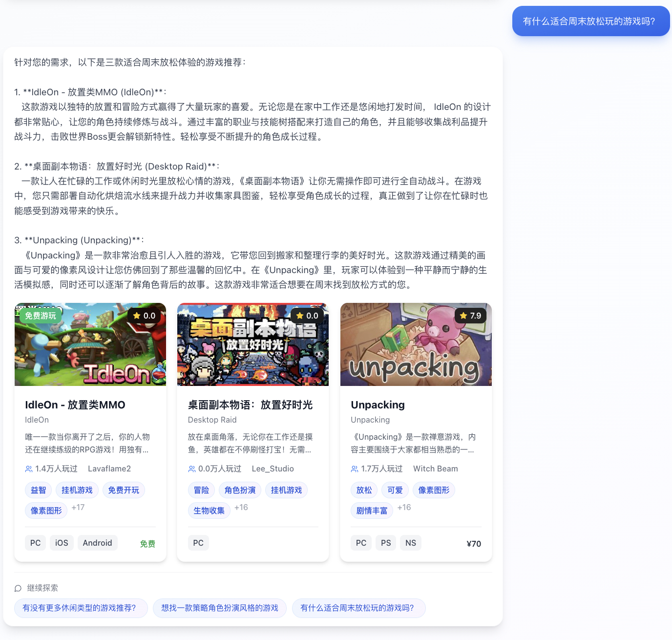This screenshot has width=672, height=640.
Task: Click the 7.9 star rating on Unpacking card
Action: 462,316
